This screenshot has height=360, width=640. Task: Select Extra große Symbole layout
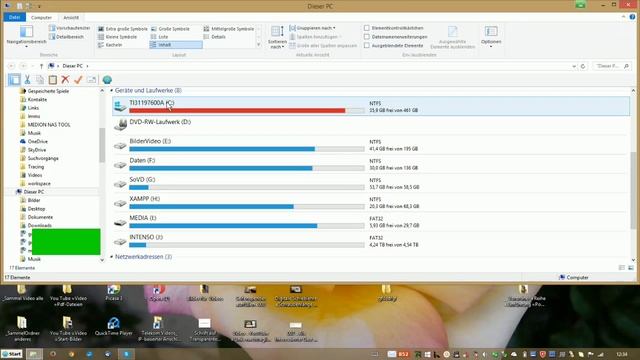tap(122, 29)
